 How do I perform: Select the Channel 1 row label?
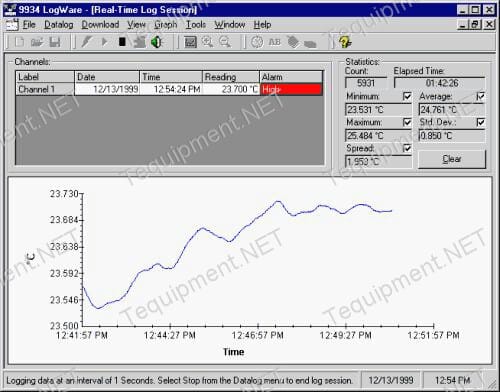click(45, 89)
